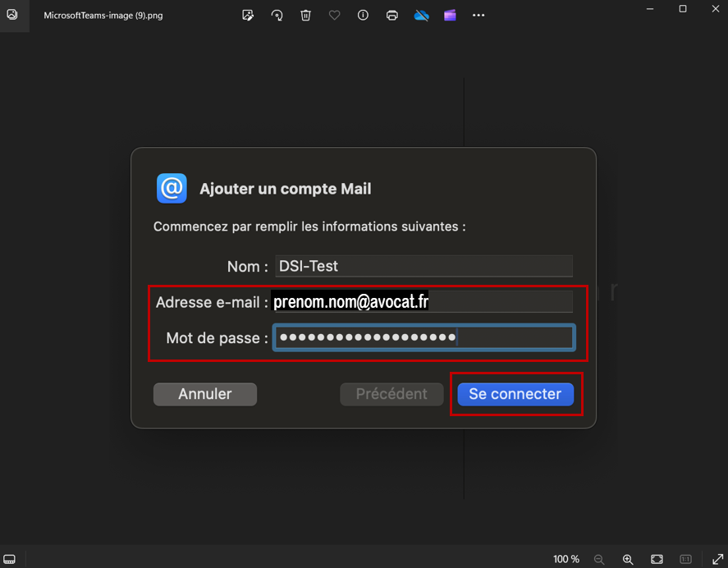The image size is (728, 568).
Task: Toggle fit image to window
Action: [x=657, y=559]
